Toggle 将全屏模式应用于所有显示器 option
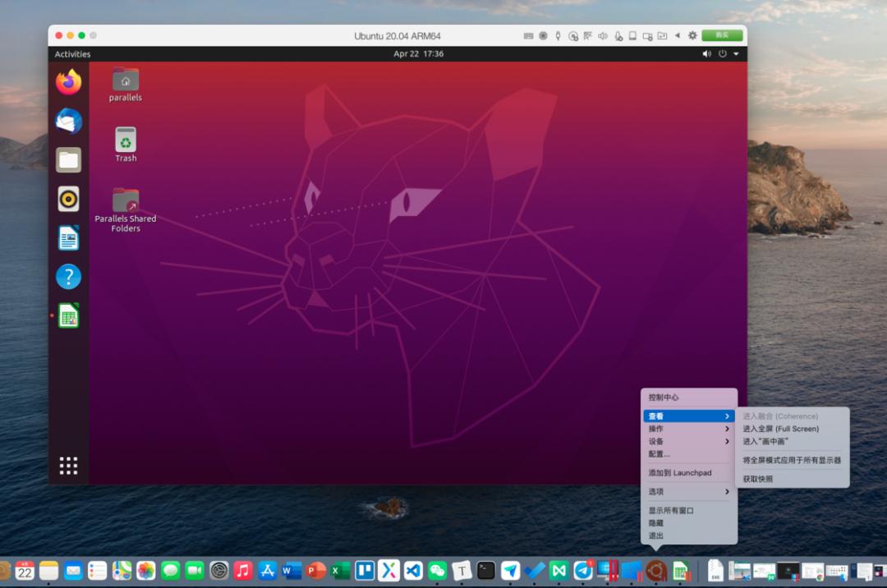Viewport: 887px width, 588px height. [x=791, y=461]
